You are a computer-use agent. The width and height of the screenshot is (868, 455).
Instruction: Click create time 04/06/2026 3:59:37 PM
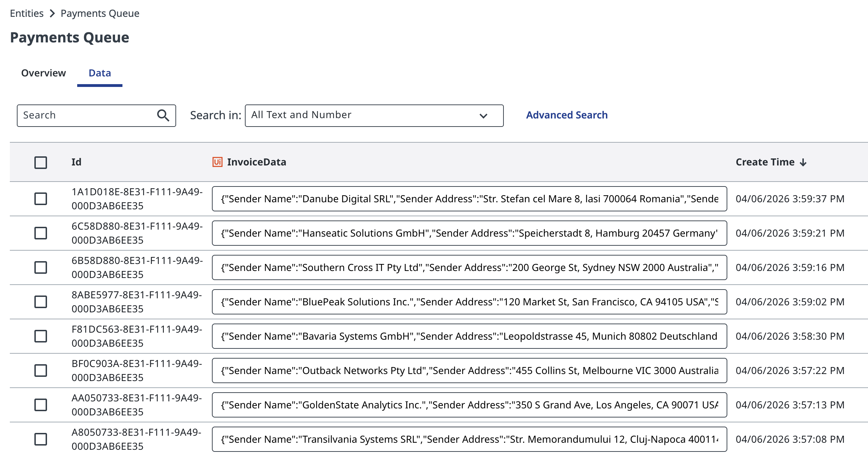[x=790, y=199]
